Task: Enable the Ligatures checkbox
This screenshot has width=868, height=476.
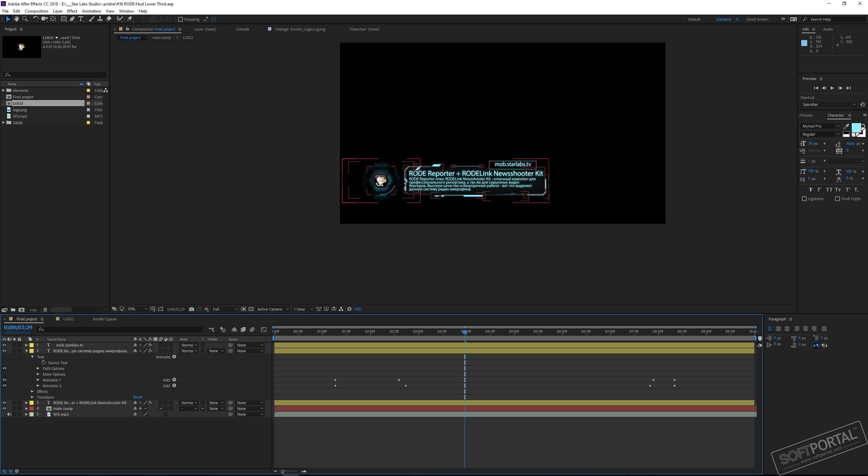Action: pyautogui.click(x=804, y=199)
